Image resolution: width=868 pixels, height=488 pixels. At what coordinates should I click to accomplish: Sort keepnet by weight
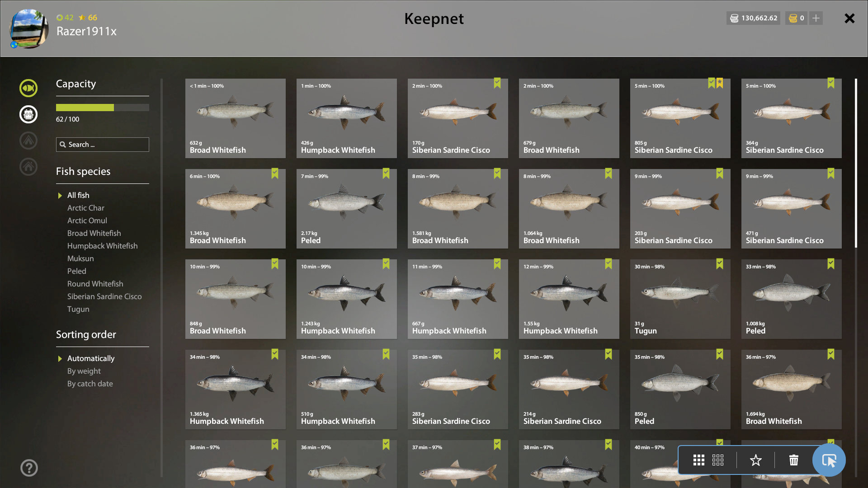84,371
